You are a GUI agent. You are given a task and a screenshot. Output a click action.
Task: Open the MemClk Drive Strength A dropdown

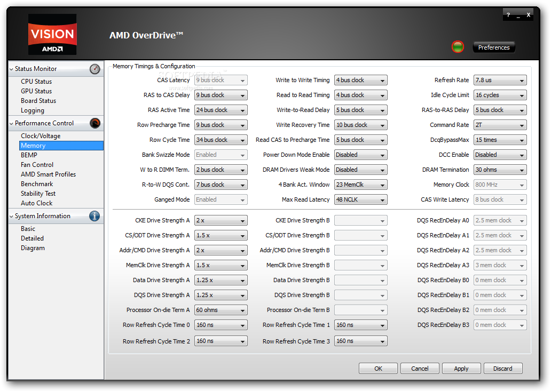coord(221,265)
